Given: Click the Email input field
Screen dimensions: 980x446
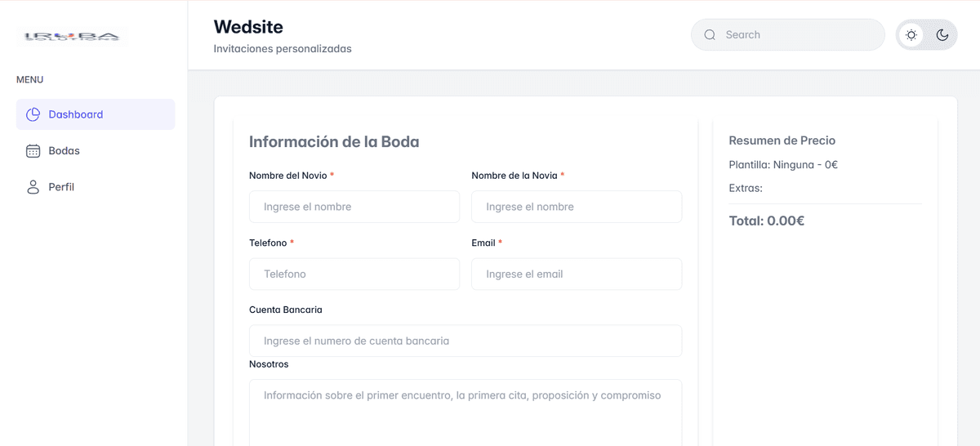Looking at the screenshot, I should click(x=577, y=274).
